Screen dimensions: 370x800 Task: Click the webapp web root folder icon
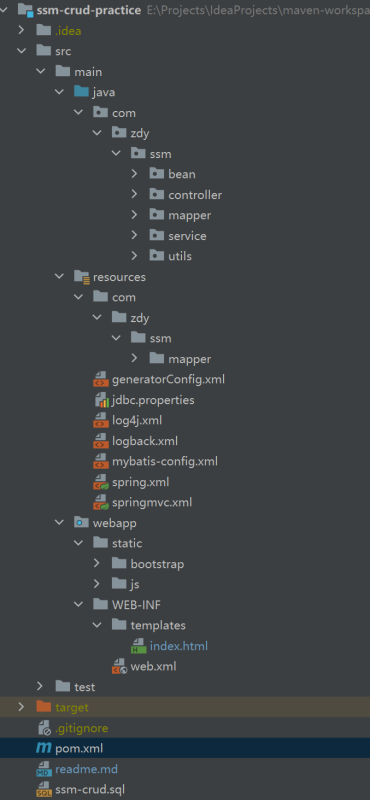coord(81,522)
